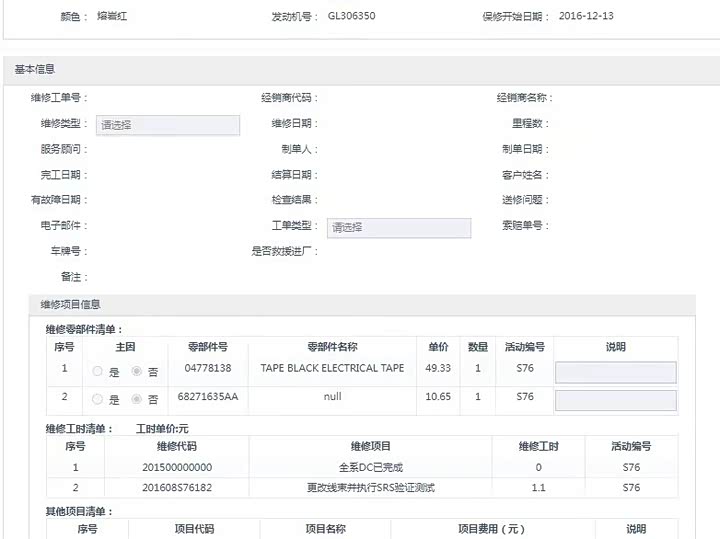Click the 单价 column header
Screen dimensions: 720x539
tap(438, 347)
